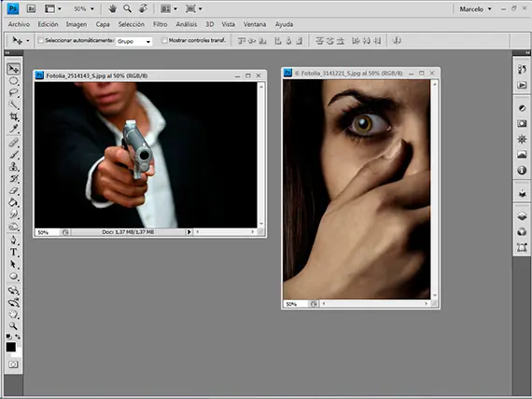Select the Hand tool in application bar
Image resolution: width=532 pixels, height=399 pixels.
(112, 8)
